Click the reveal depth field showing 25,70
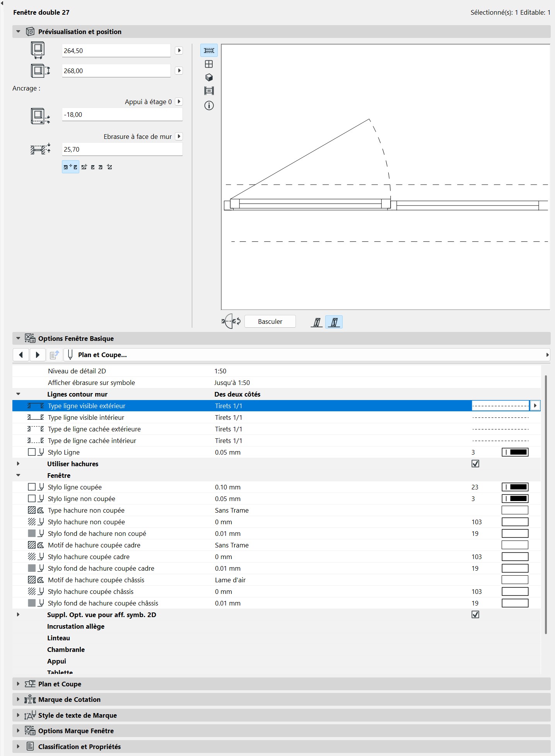Image resolution: width=555 pixels, height=756 pixels. pos(122,149)
